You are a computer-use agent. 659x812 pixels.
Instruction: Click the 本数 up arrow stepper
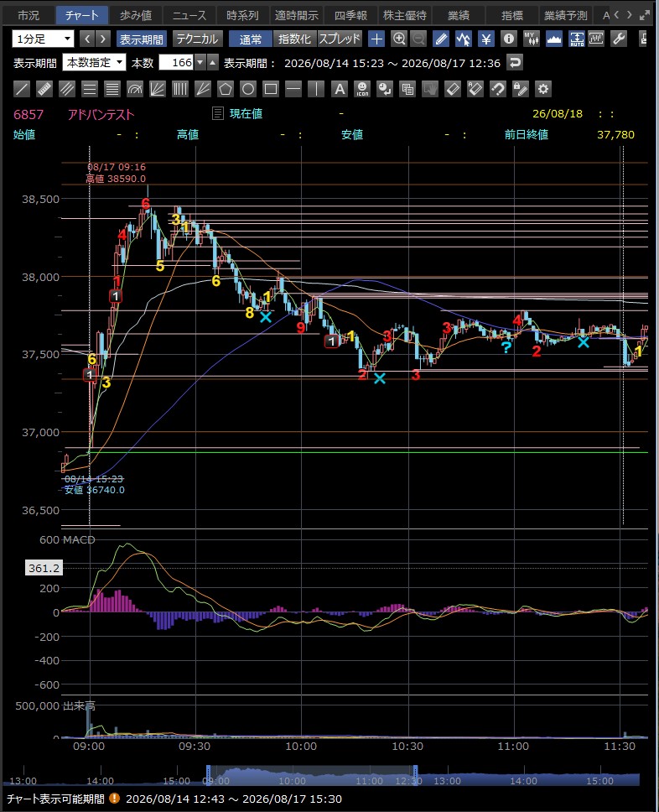pos(213,63)
